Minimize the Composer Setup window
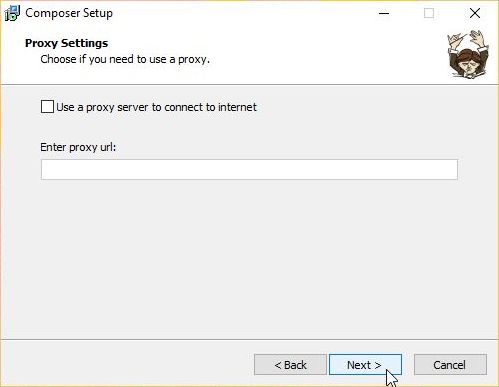This screenshot has height=387, width=499. (x=384, y=13)
